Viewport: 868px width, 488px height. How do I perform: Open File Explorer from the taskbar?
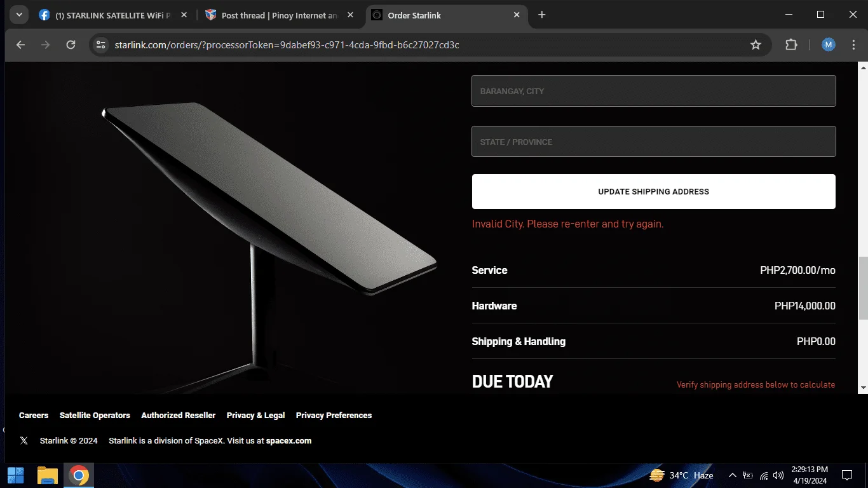(47, 475)
